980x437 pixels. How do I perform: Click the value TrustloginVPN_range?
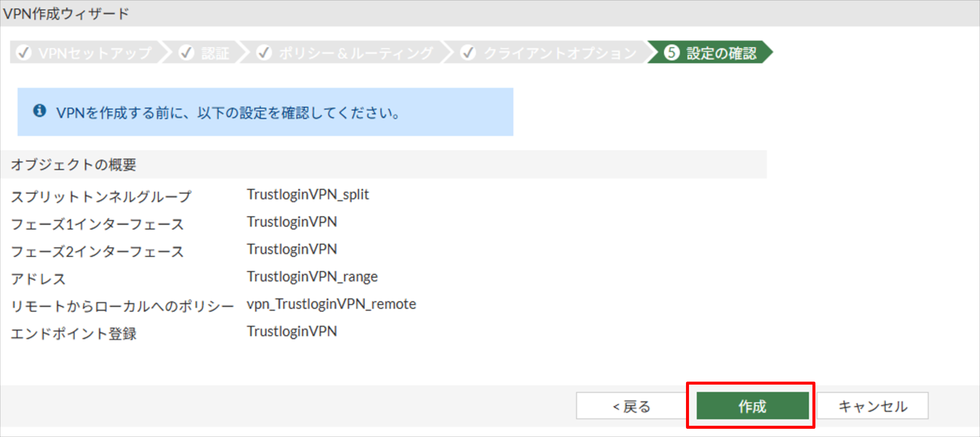(312, 276)
